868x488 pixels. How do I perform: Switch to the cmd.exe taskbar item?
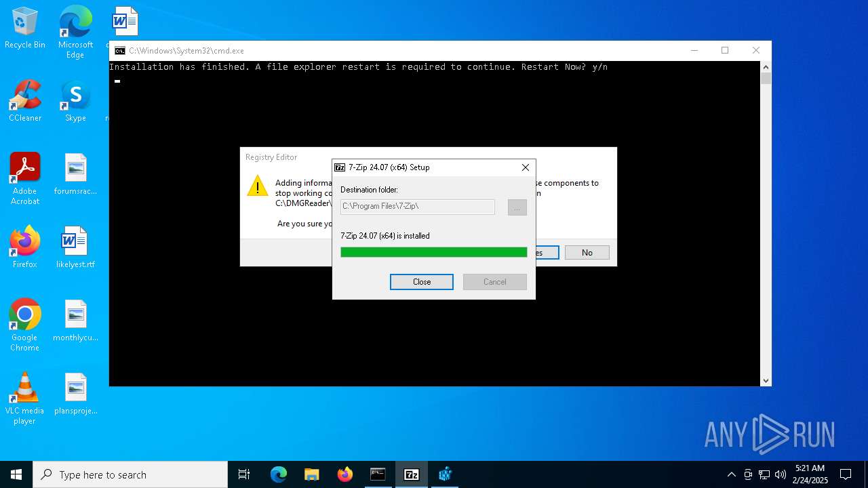click(378, 474)
